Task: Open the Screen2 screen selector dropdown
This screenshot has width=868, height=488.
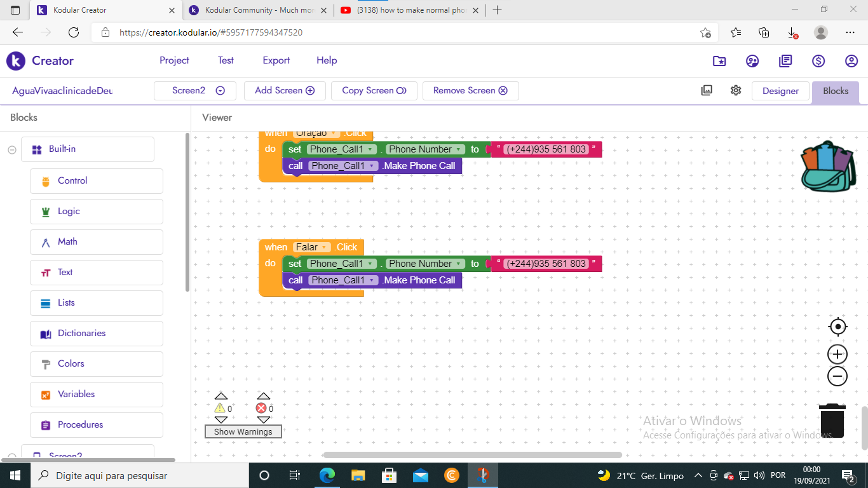Action: (194, 91)
